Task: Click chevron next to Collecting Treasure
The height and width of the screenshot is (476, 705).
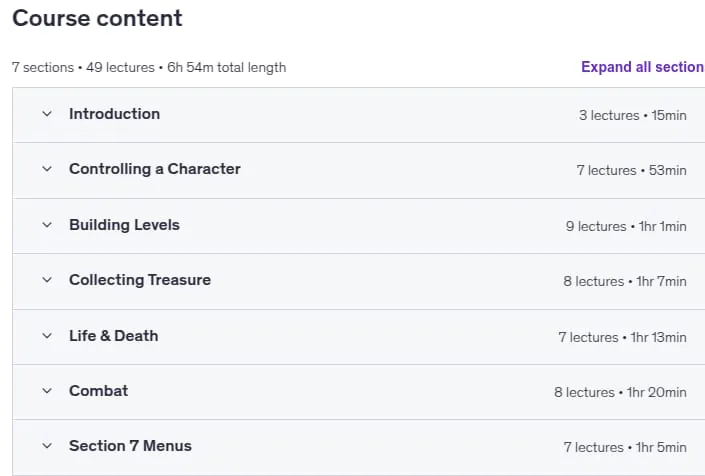Action: (47, 280)
